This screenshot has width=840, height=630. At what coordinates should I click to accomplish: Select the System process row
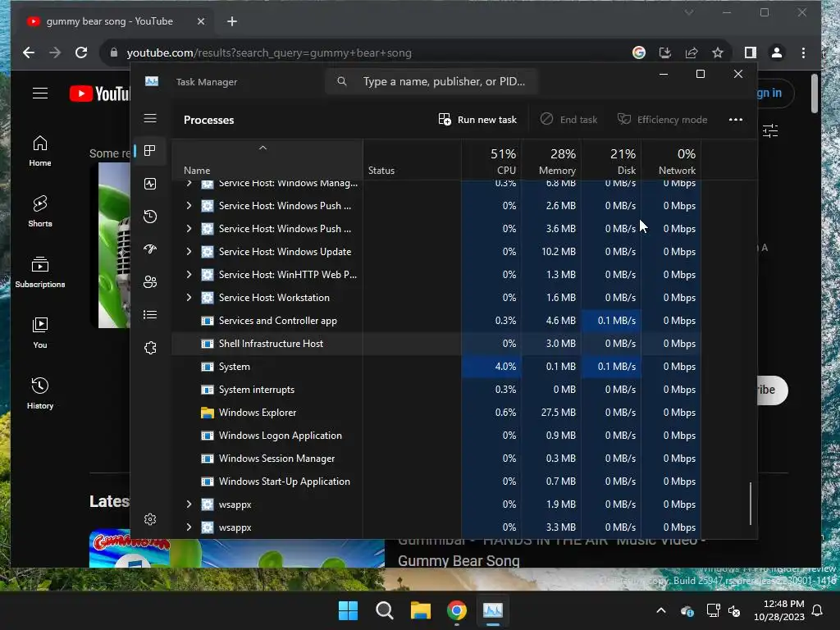point(436,367)
